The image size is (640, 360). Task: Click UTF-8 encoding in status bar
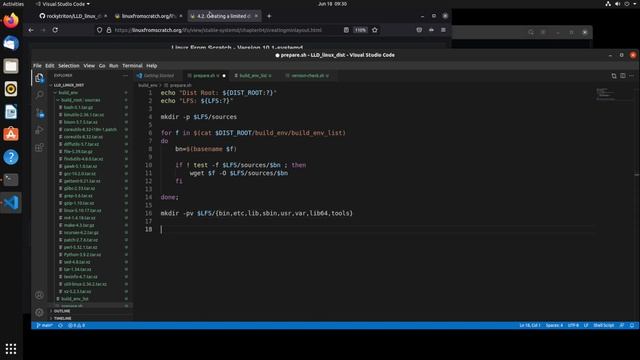click(x=573, y=325)
